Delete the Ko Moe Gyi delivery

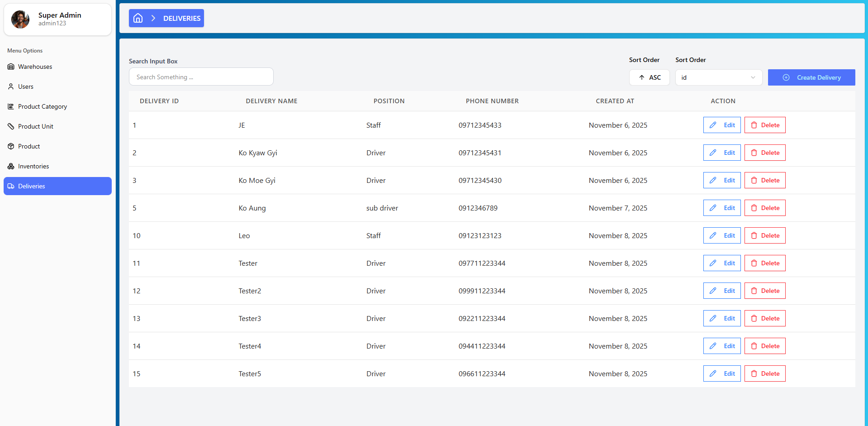(x=765, y=180)
